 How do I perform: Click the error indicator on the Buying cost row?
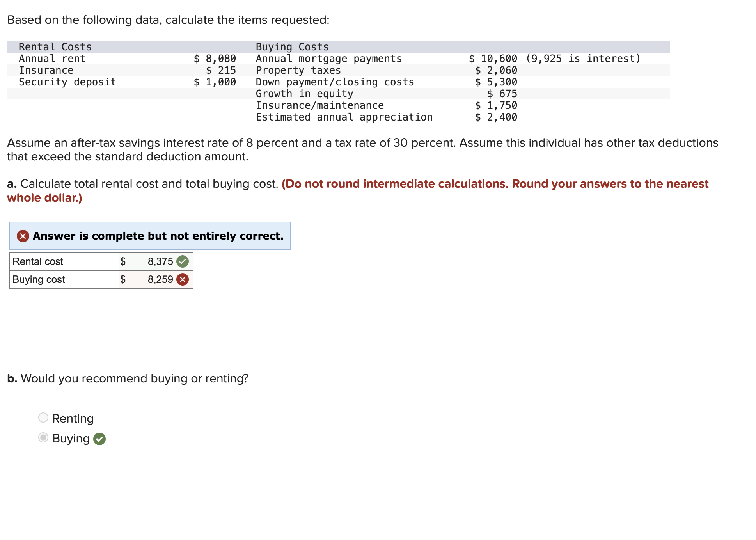183,279
